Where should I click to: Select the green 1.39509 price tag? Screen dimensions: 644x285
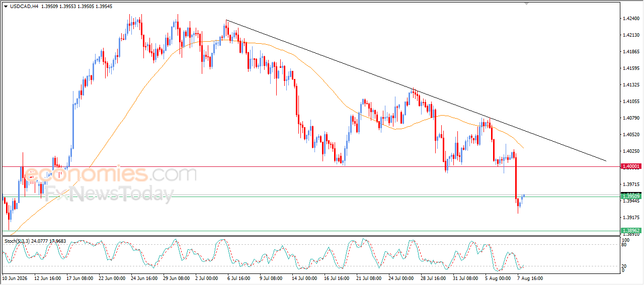[631, 196]
